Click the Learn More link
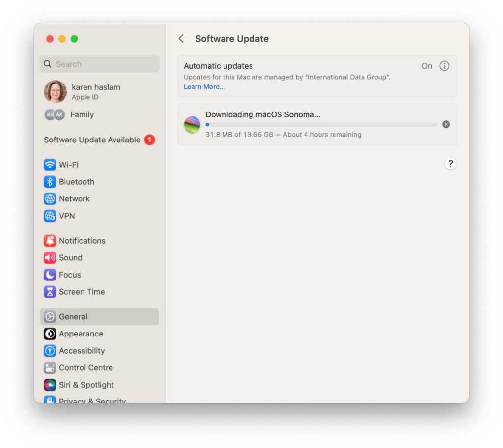503x448 pixels. (x=204, y=86)
